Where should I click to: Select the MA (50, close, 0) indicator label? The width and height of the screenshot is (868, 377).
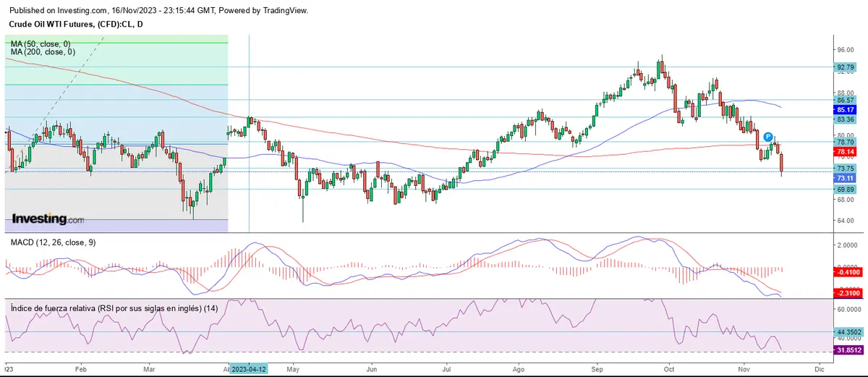coord(42,44)
